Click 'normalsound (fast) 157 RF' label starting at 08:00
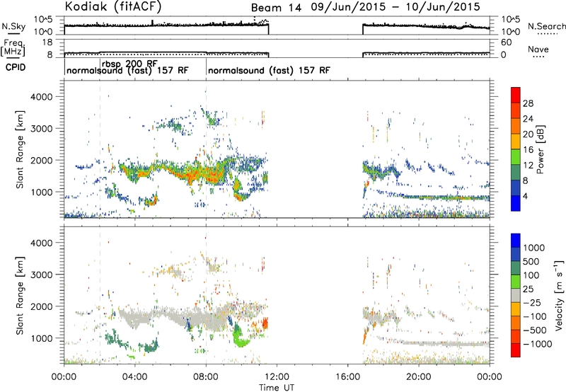Screen dimensions: 566x392 (x=269, y=70)
